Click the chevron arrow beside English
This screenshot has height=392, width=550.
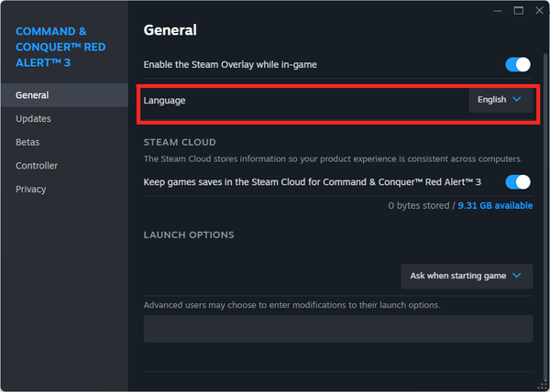coord(517,99)
